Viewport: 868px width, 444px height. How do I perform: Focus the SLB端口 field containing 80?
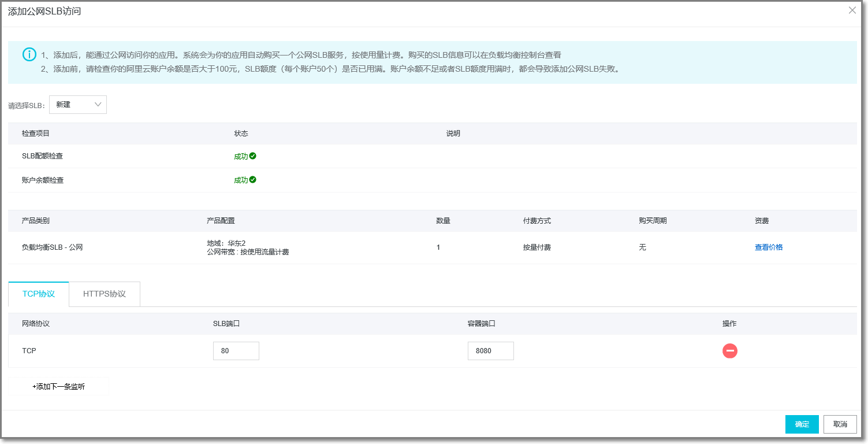[x=236, y=351]
